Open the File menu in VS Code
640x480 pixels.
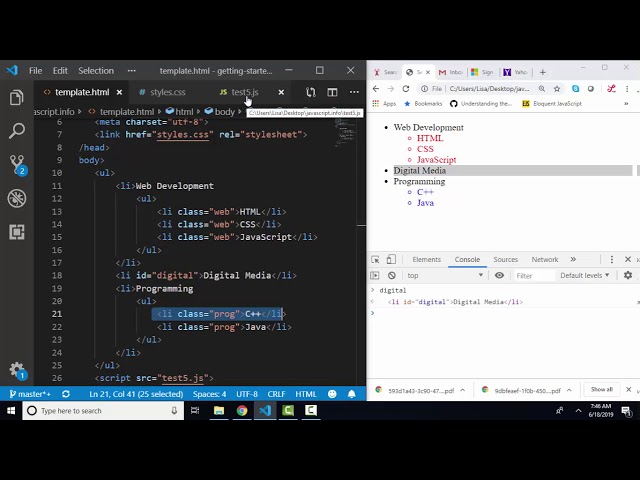(36, 71)
